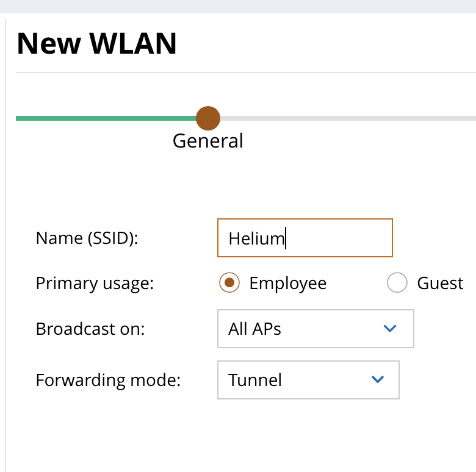
Task: Click the brown General step circle marker
Action: [x=208, y=118]
